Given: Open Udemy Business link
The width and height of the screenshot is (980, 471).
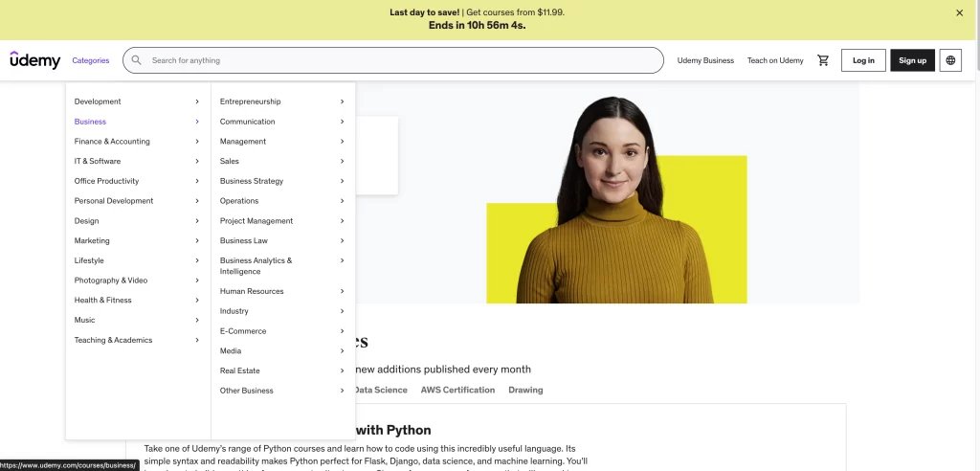Looking at the screenshot, I should pyautogui.click(x=705, y=60).
